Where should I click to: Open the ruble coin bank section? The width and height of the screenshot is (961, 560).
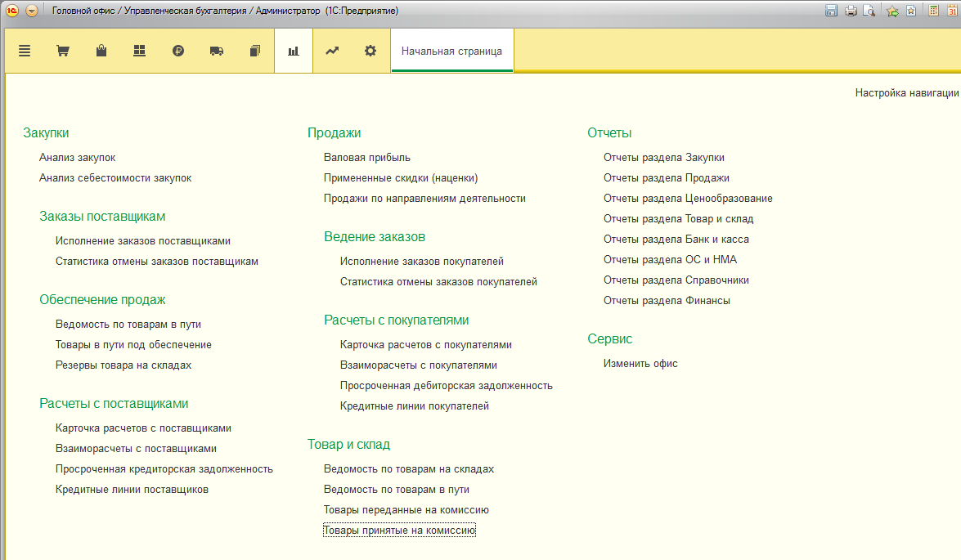[x=178, y=51]
